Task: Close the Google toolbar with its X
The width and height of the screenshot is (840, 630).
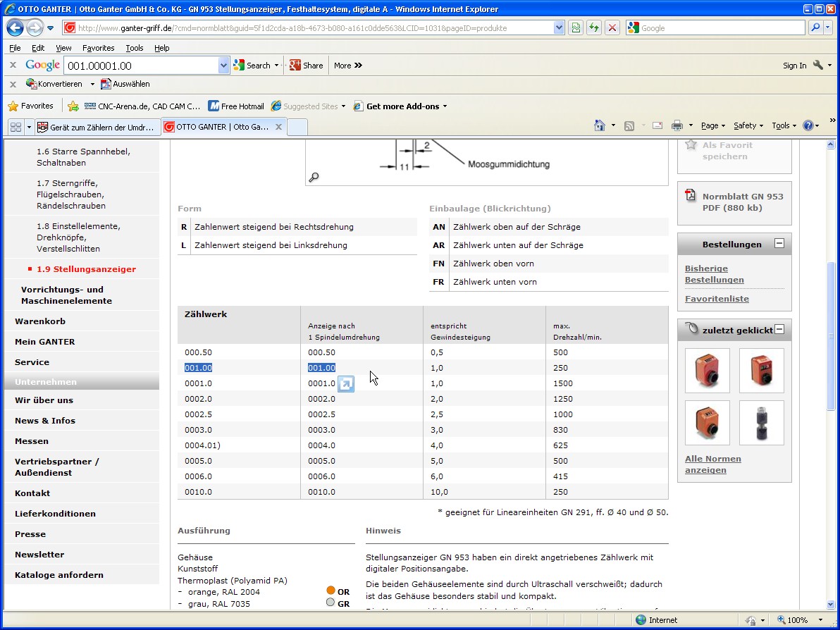Action: (x=13, y=66)
